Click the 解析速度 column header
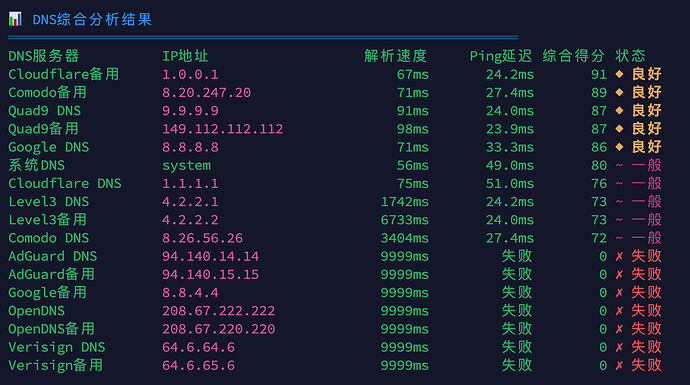Screen dimensions: 690x385 [396, 56]
